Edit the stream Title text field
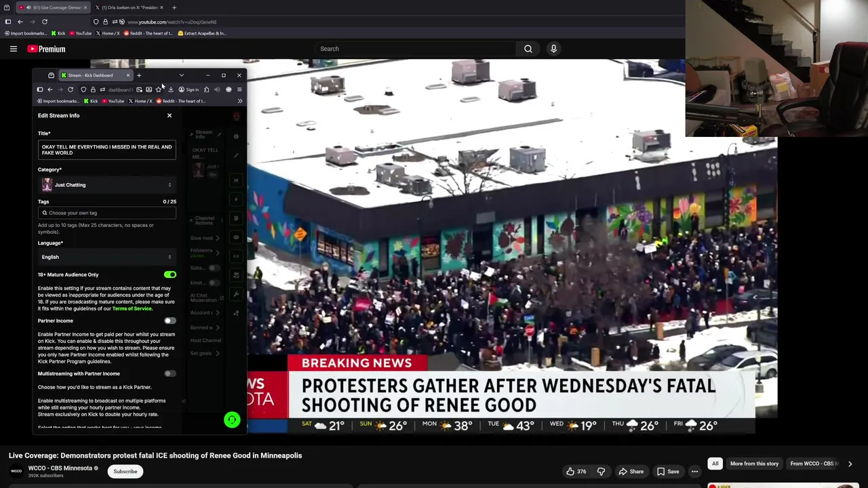Viewport: 868px width, 488px height. tap(107, 150)
